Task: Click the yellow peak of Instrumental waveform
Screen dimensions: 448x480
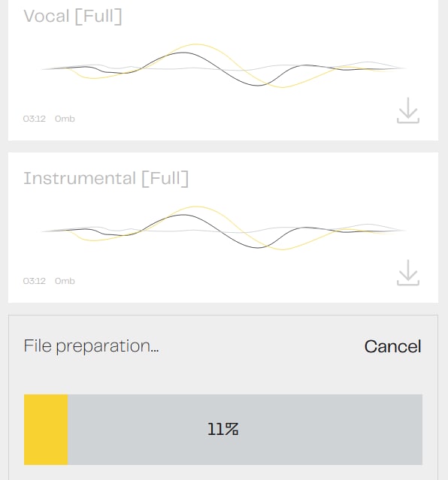Action: (195, 207)
